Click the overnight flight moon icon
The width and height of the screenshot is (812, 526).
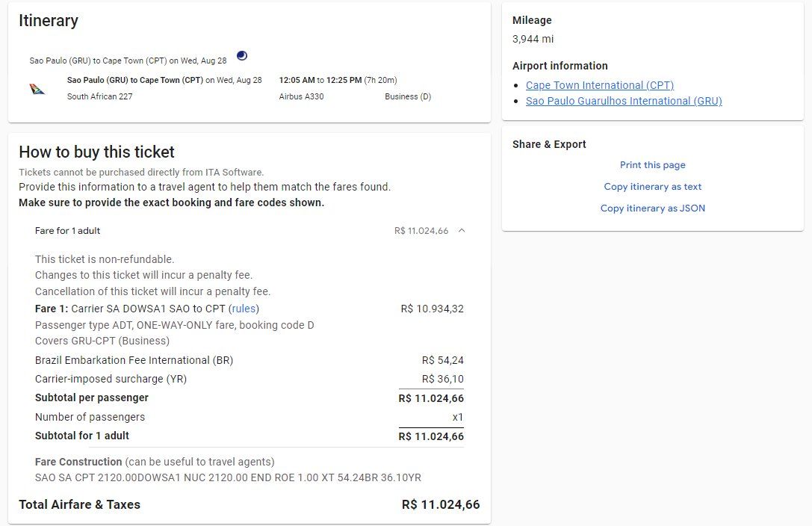[x=241, y=55]
